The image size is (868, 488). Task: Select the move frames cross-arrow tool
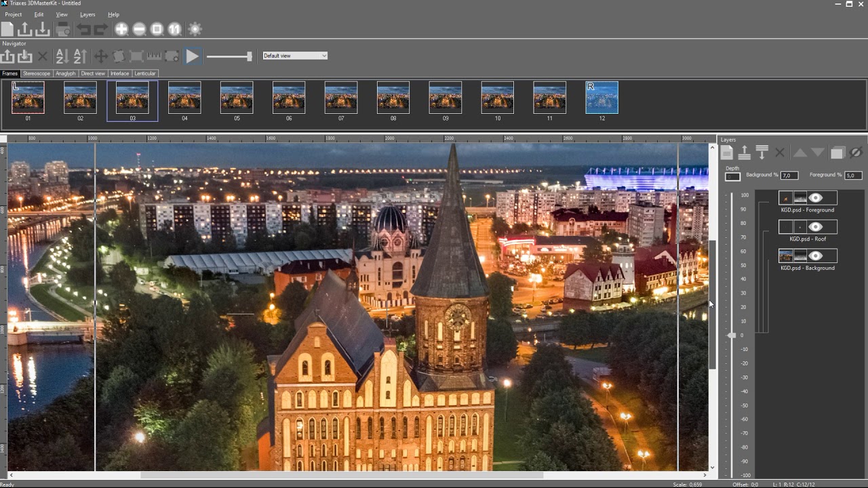100,56
